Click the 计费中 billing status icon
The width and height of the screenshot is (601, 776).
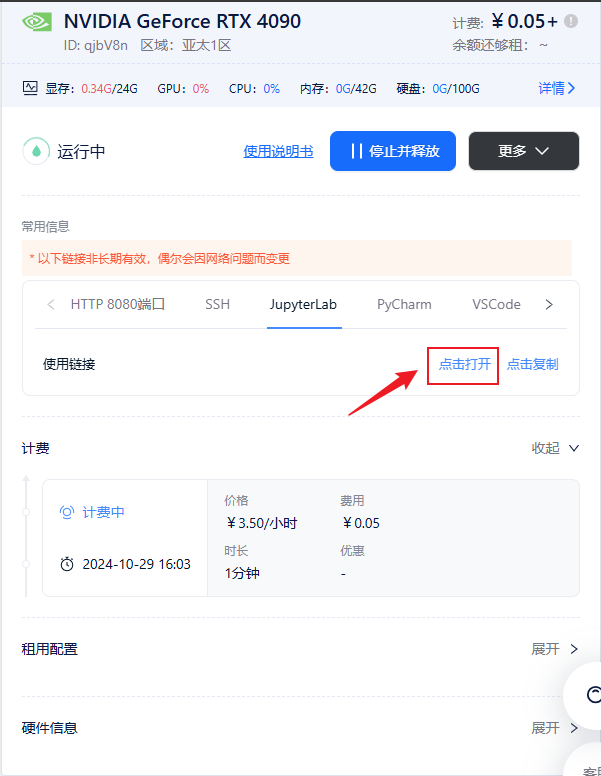click(x=67, y=512)
